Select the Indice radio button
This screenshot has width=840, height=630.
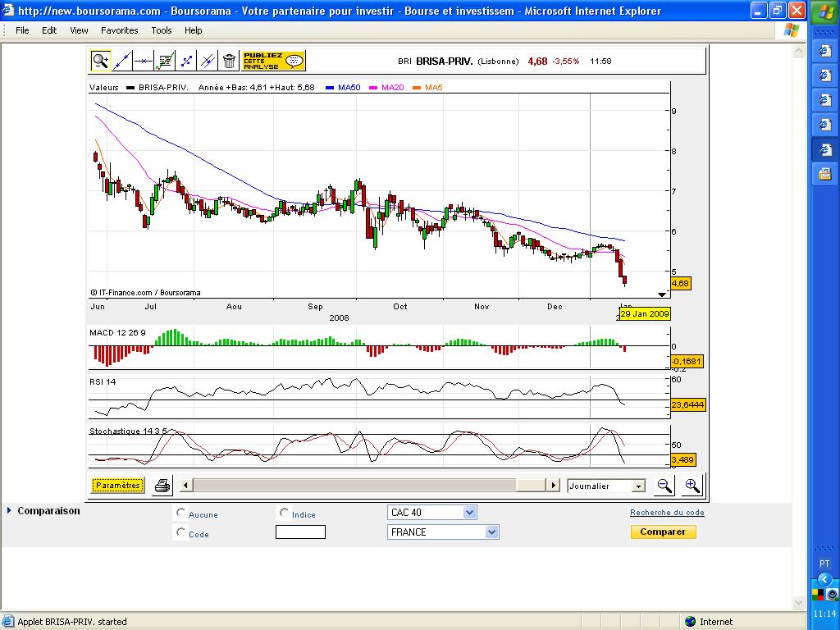pos(284,513)
